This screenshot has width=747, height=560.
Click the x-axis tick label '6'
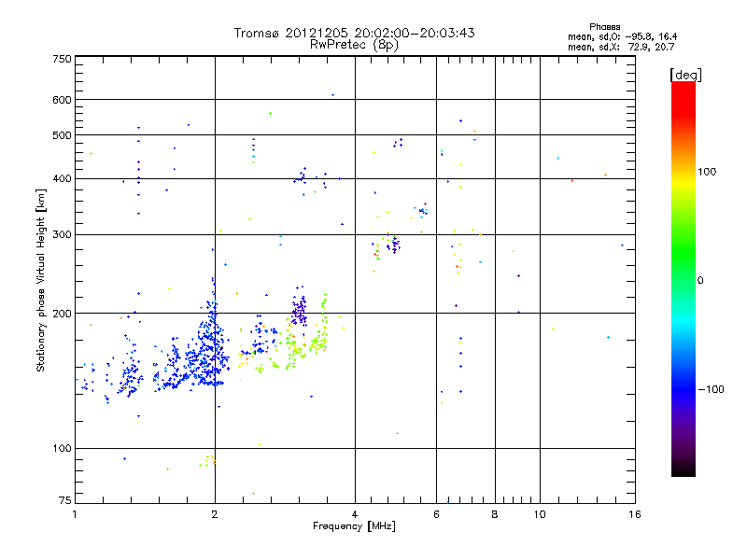(x=436, y=514)
